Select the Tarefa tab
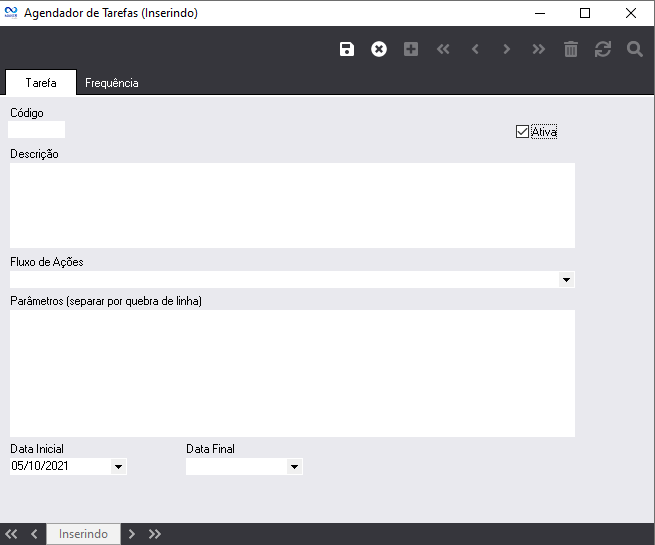Image resolution: width=655 pixels, height=545 pixels. 41,83
